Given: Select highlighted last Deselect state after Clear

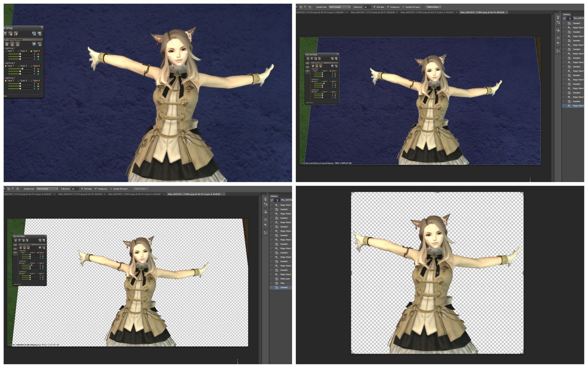Looking at the screenshot, I should 281,287.
